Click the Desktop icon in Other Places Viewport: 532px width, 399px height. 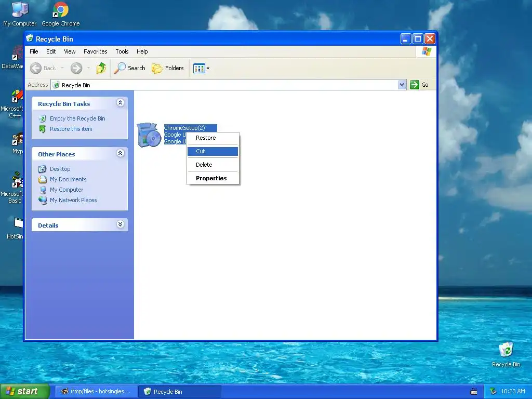pos(43,169)
